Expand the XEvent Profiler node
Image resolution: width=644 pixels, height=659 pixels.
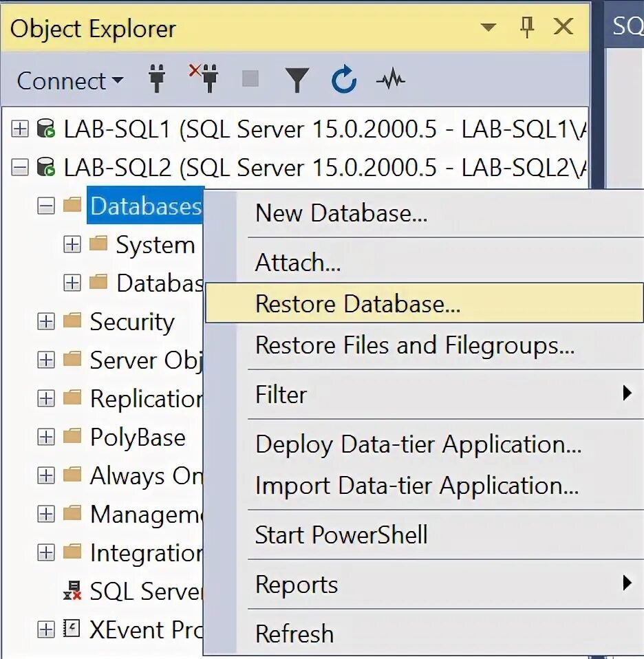pos(46,629)
